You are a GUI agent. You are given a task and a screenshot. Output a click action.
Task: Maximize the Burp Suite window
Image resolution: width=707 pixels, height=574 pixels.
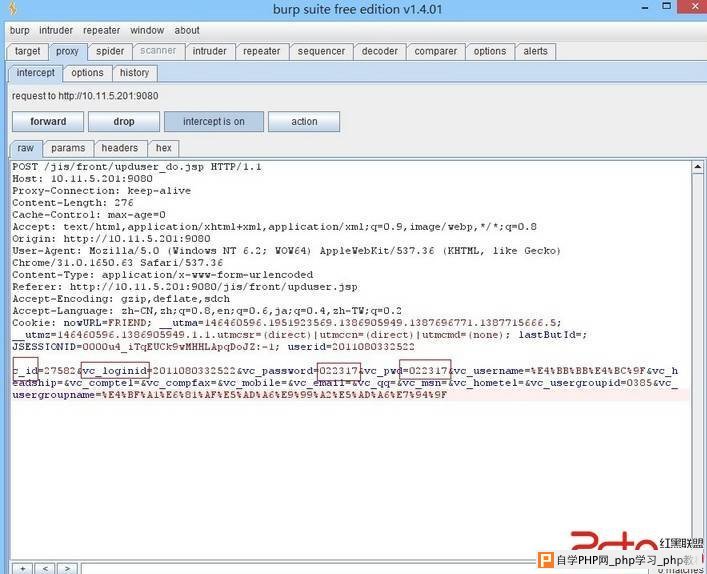click(666, 6)
